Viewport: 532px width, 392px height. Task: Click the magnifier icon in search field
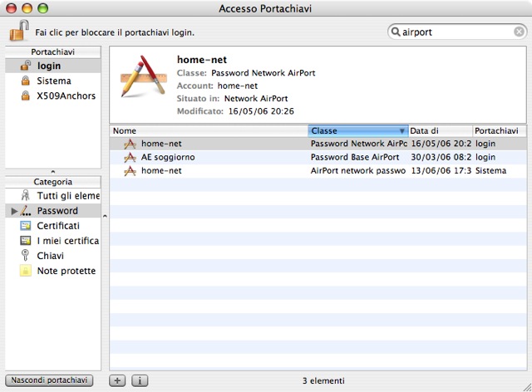396,32
